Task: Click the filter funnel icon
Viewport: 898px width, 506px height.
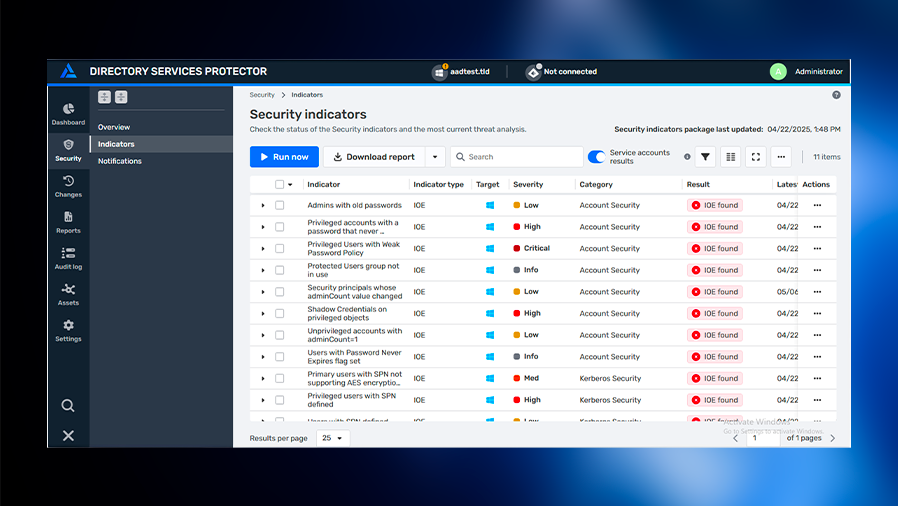Action: coord(705,157)
